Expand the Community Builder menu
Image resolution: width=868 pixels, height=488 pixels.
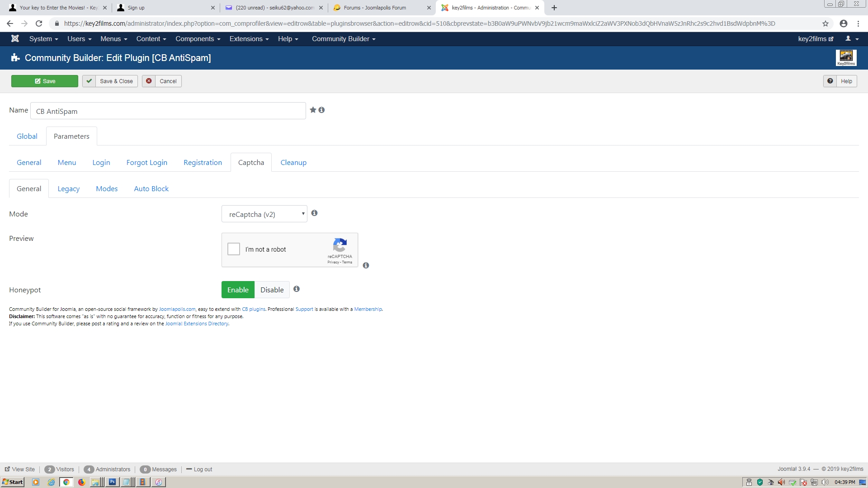344,39
